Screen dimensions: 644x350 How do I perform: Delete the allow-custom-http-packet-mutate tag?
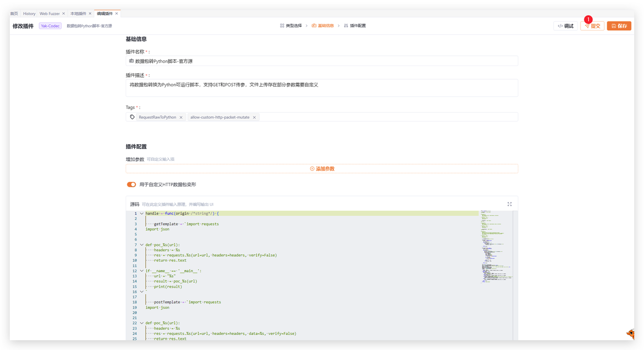[254, 117]
